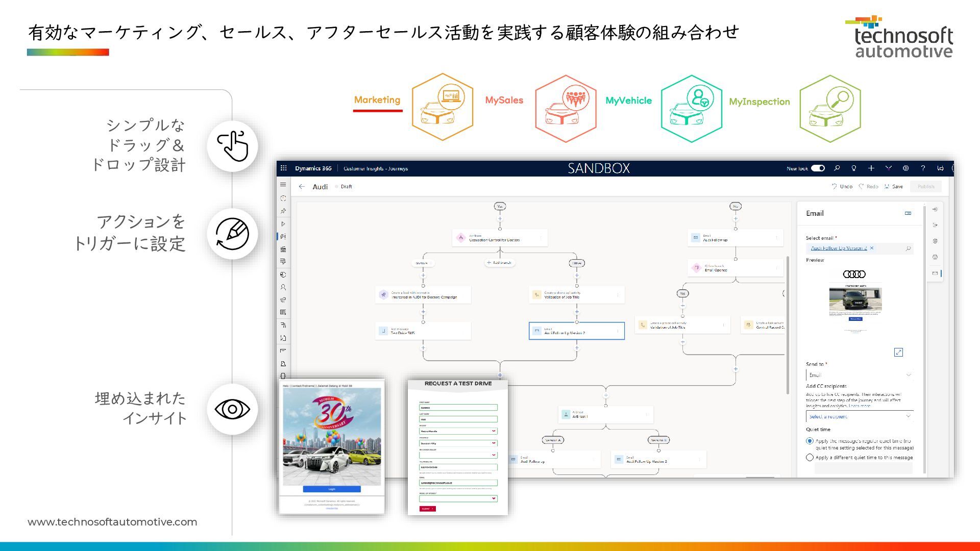The width and height of the screenshot is (980, 551).
Task: Open the Send to Email dropdown
Action: coord(860,375)
